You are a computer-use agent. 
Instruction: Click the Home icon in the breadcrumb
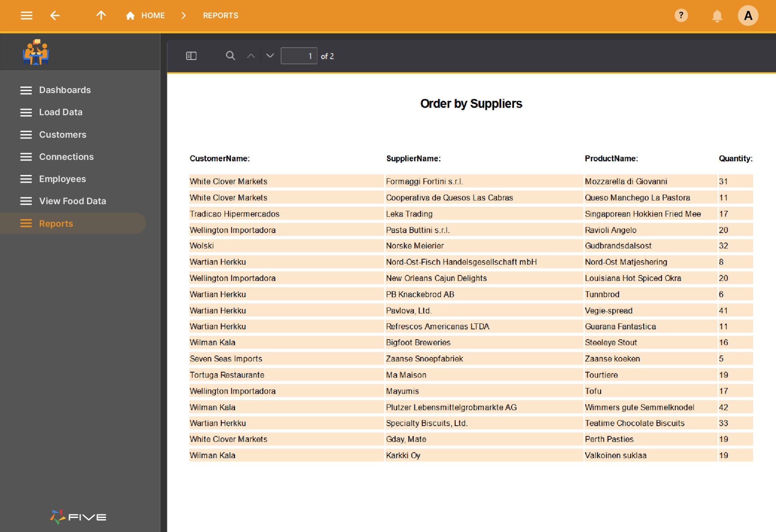(x=130, y=15)
